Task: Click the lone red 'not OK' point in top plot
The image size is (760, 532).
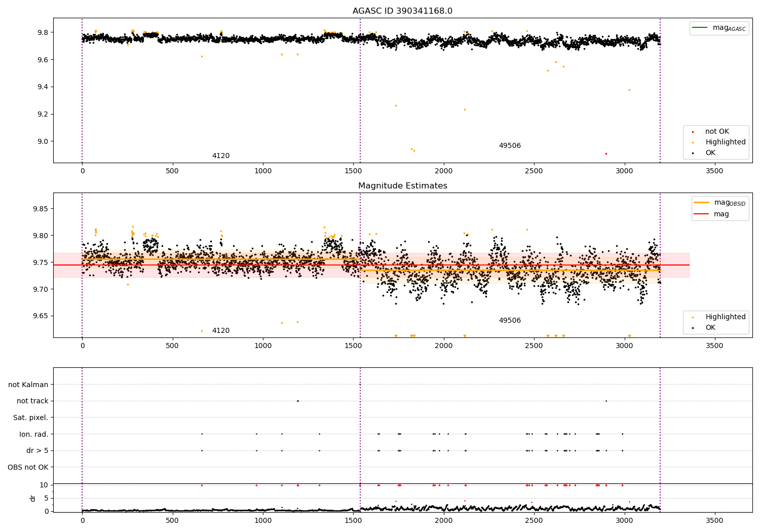Action: click(x=606, y=154)
